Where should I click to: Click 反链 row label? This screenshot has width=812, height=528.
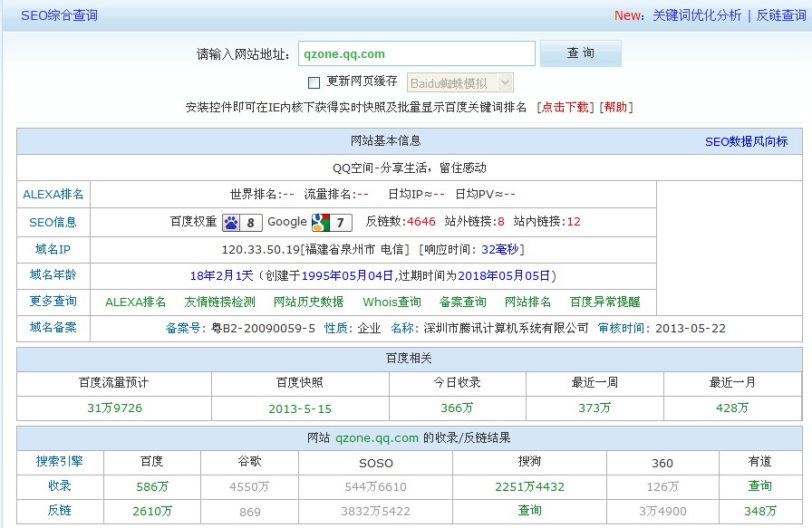pos(60,511)
